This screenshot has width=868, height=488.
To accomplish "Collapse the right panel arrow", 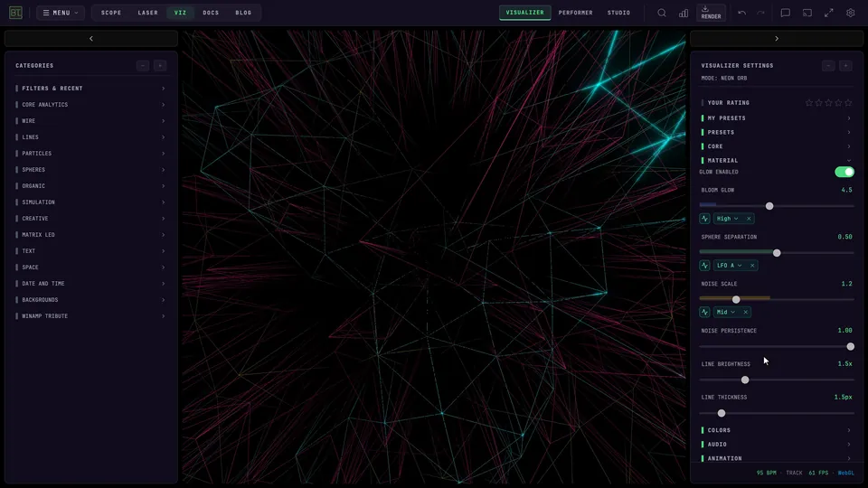I will click(777, 39).
